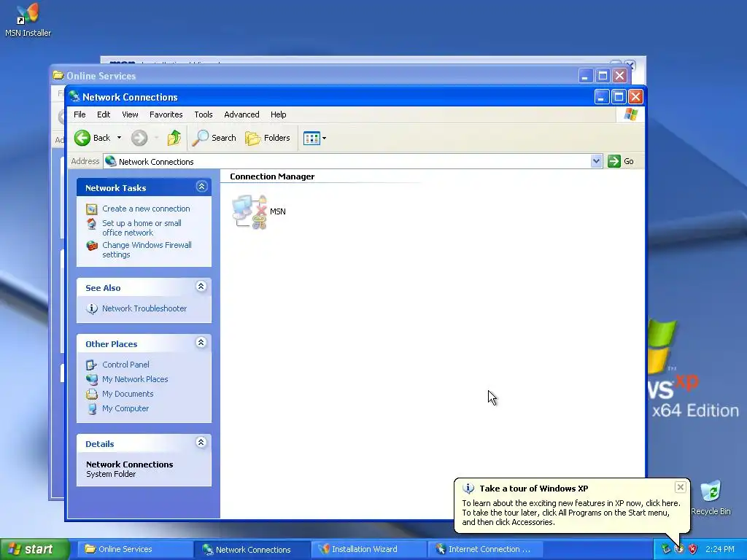The height and width of the screenshot is (560, 747).
Task: Click Change Windows Firewall settings link
Action: [147, 250]
